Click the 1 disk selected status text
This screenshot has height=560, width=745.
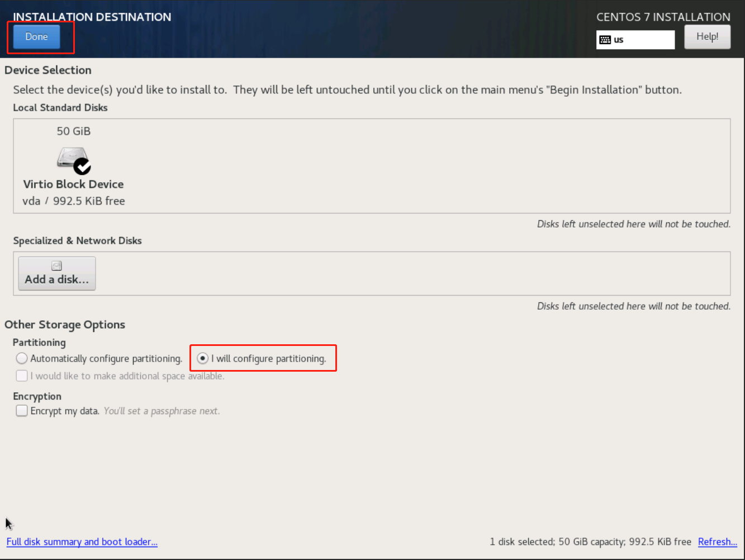click(x=590, y=542)
